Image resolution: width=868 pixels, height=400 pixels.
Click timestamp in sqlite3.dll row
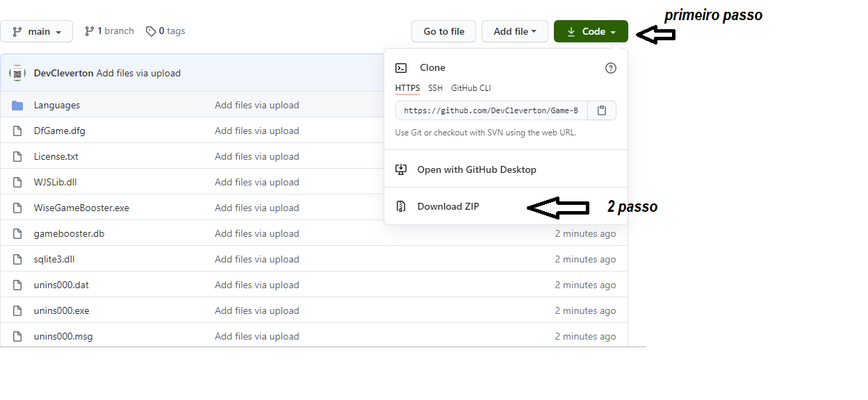point(585,259)
